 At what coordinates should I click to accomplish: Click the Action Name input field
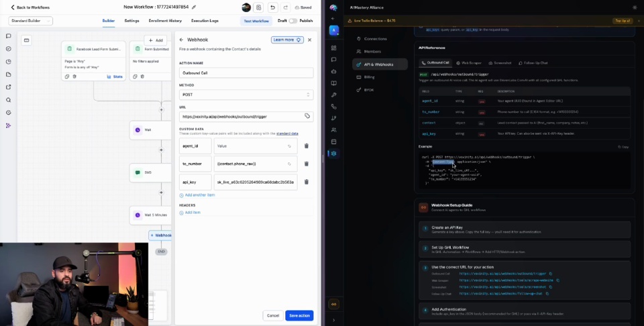tap(246, 72)
